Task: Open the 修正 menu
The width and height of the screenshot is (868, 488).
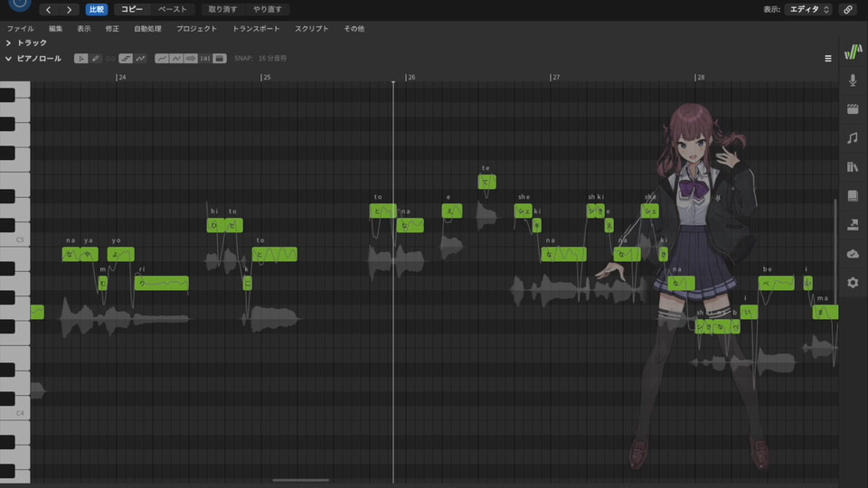Action: pos(112,28)
